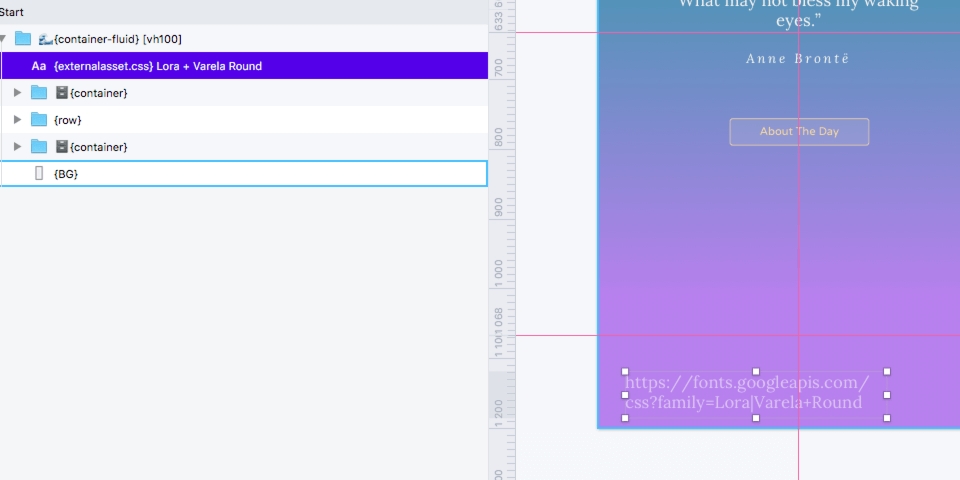
Task: Click folder icon of the last {container} layer
Action: [x=39, y=147]
